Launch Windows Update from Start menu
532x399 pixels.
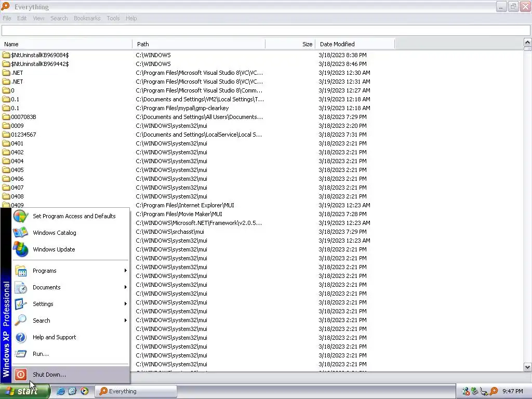point(71,249)
